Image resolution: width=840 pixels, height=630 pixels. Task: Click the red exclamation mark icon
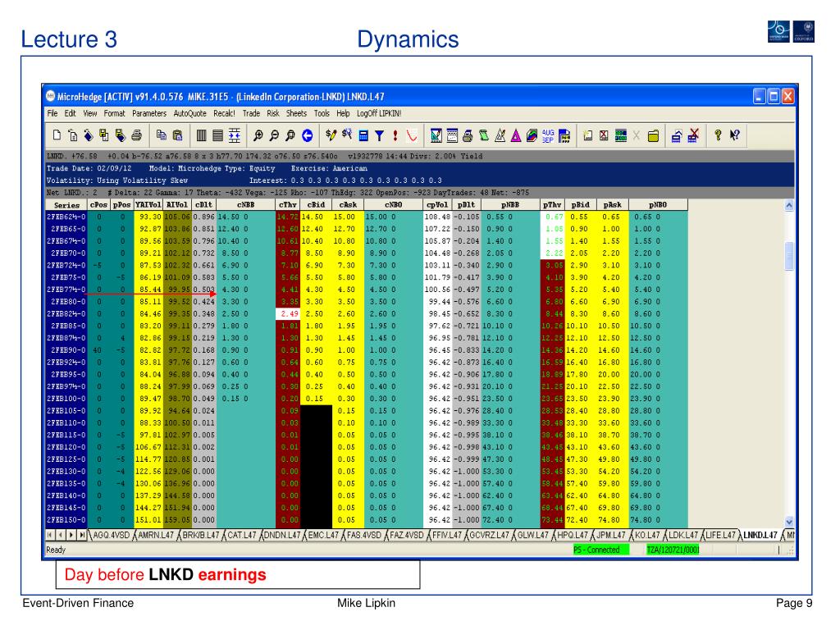[x=395, y=135]
